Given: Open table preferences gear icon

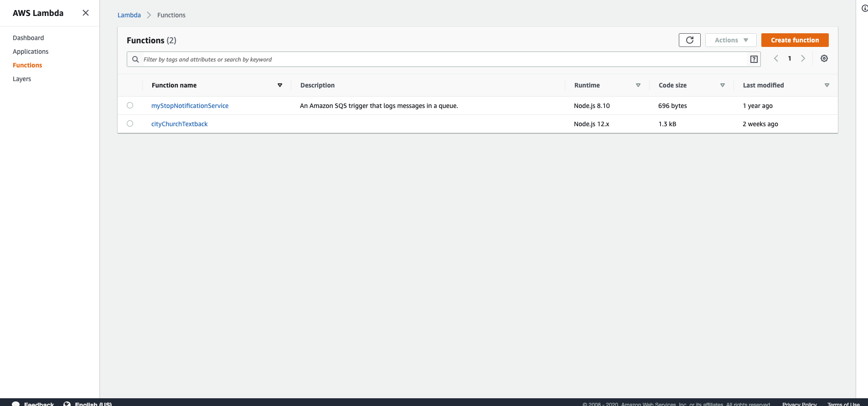Looking at the screenshot, I should point(824,58).
